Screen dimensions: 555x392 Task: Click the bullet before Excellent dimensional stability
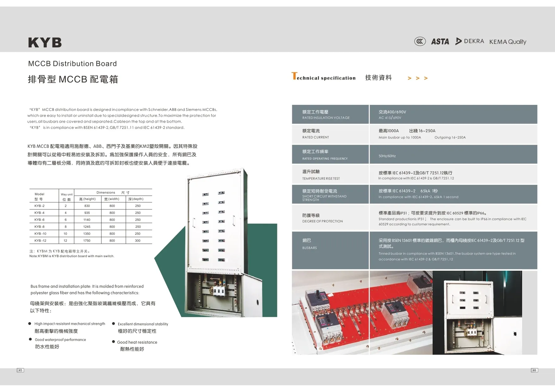coord(114,323)
